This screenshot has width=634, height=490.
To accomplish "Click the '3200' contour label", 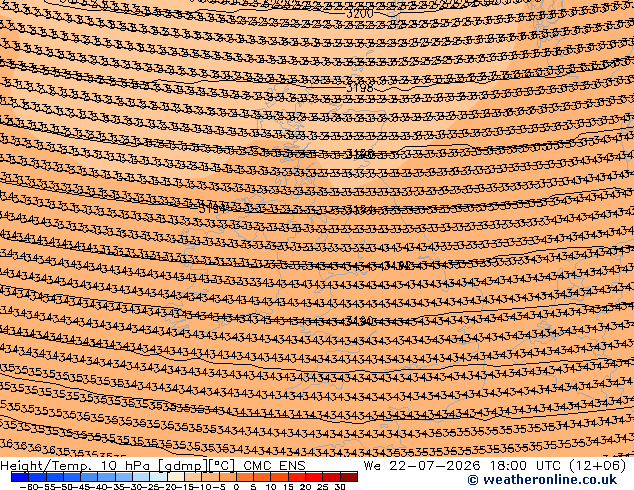I will (360, 13).
